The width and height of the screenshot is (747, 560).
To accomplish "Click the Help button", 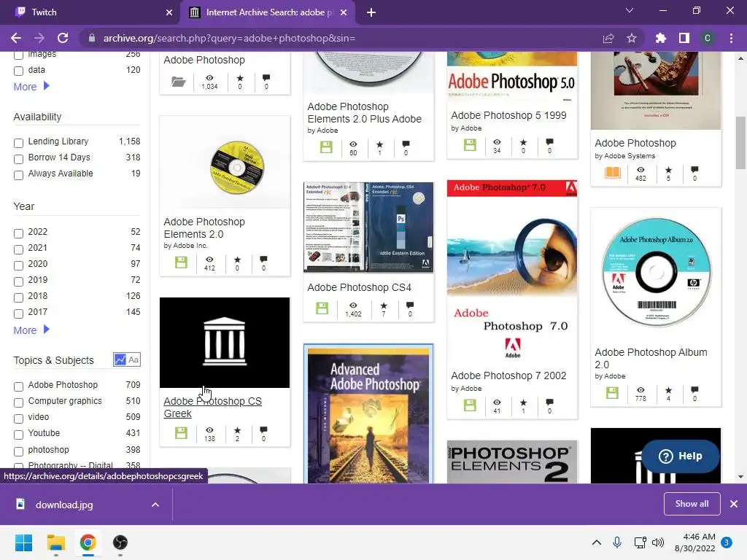I will [681, 456].
